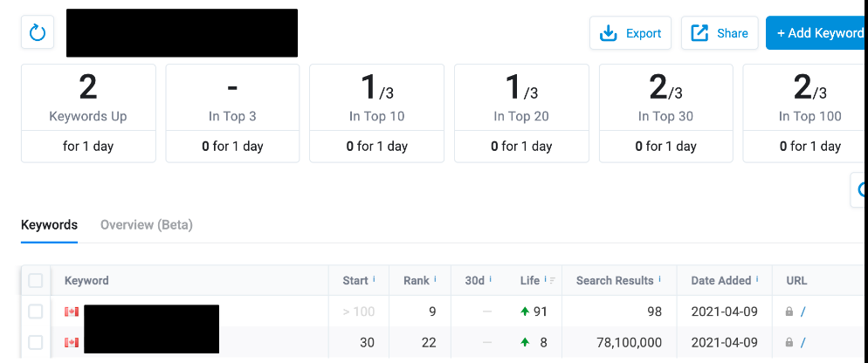
Task: Check the first keyword row checkbox
Action: click(x=36, y=312)
